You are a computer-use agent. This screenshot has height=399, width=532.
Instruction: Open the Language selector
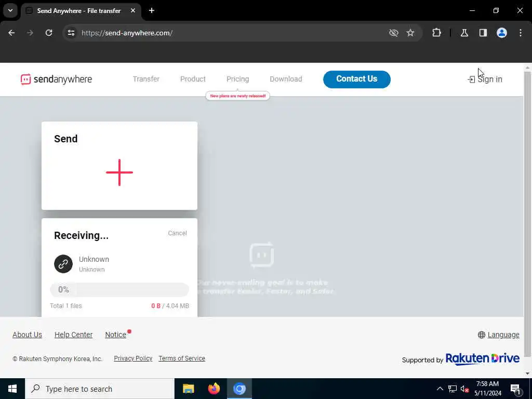tap(503, 335)
